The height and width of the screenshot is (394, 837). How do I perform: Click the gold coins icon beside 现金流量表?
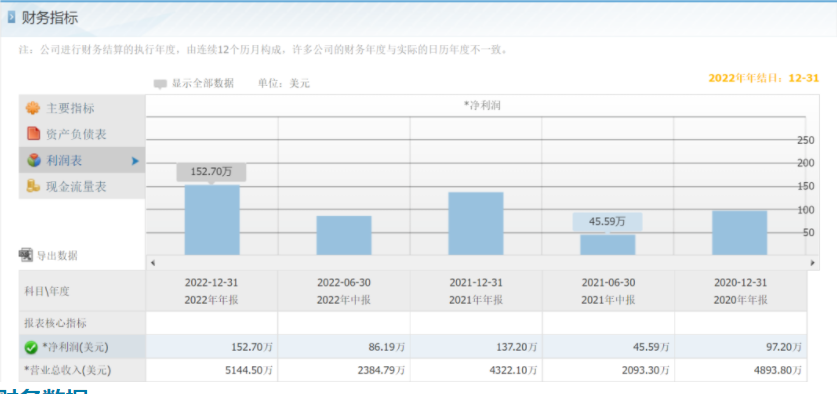[x=33, y=186]
